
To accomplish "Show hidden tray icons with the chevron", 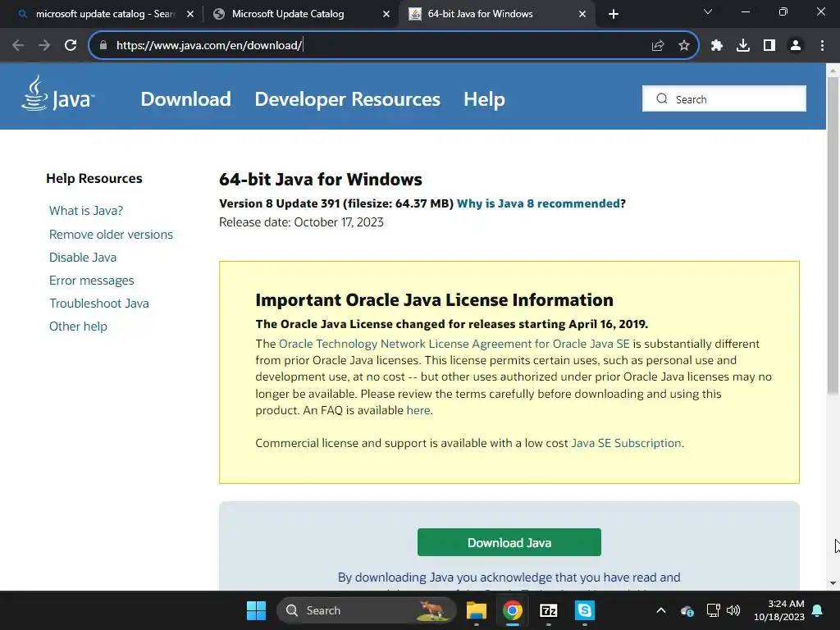I will pos(661,610).
